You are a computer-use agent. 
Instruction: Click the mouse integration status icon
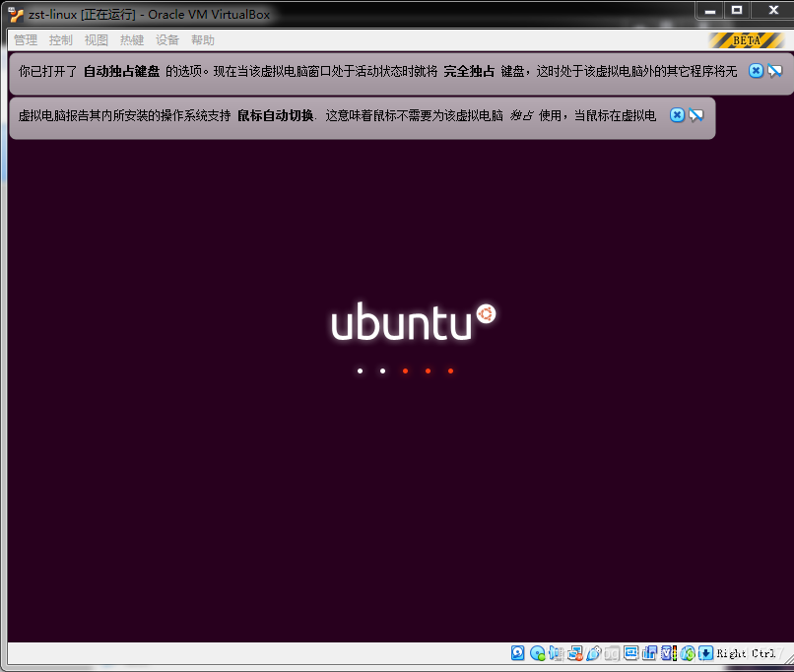click(x=688, y=653)
